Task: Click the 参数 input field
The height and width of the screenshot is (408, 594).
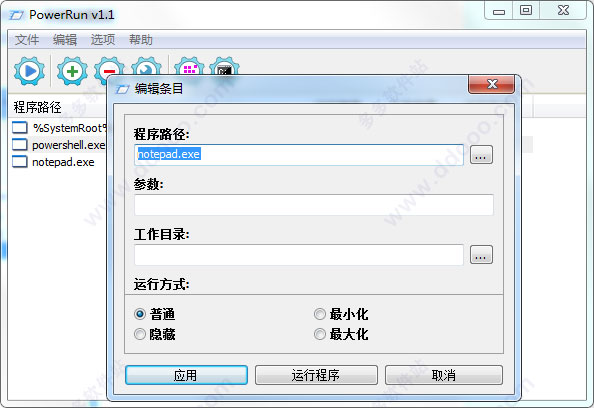Action: point(314,205)
